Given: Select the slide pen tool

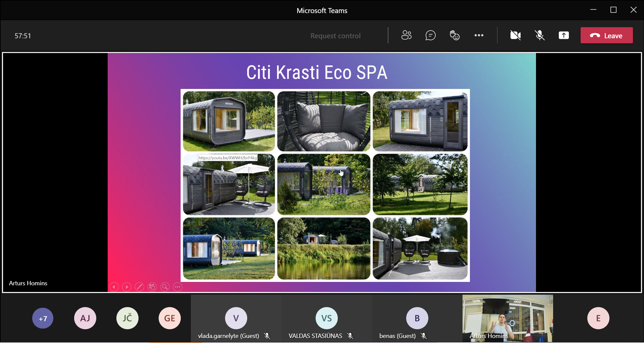Looking at the screenshot, I should point(140,287).
